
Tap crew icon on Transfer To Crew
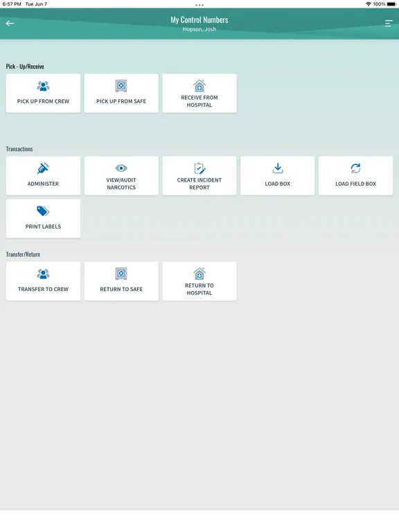coord(43,274)
